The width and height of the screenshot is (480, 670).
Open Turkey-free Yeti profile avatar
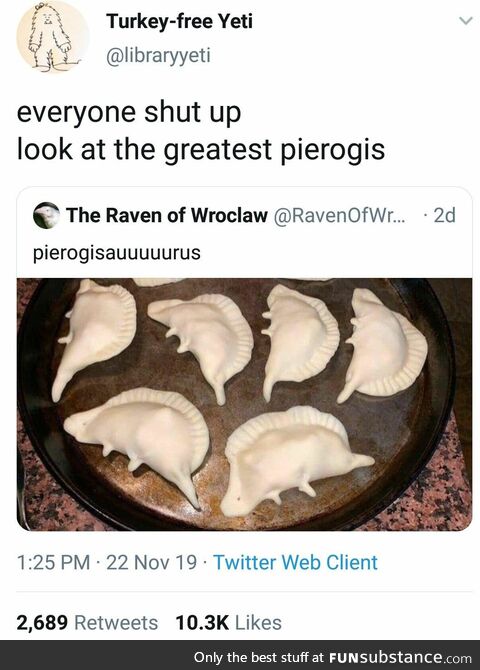[53, 37]
